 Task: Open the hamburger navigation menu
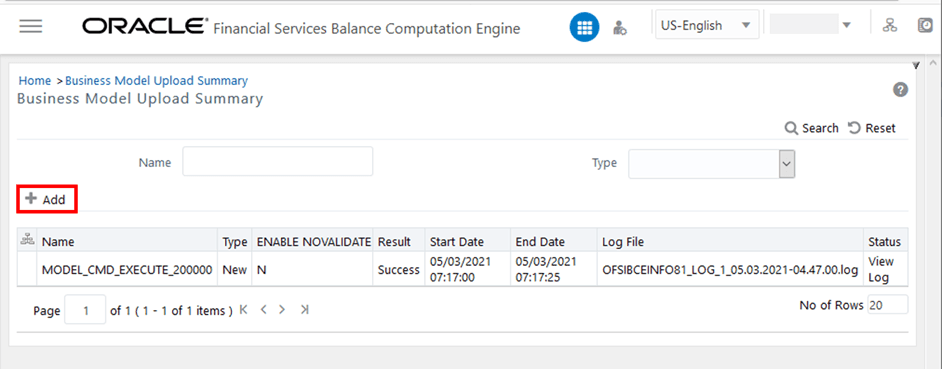click(x=31, y=26)
